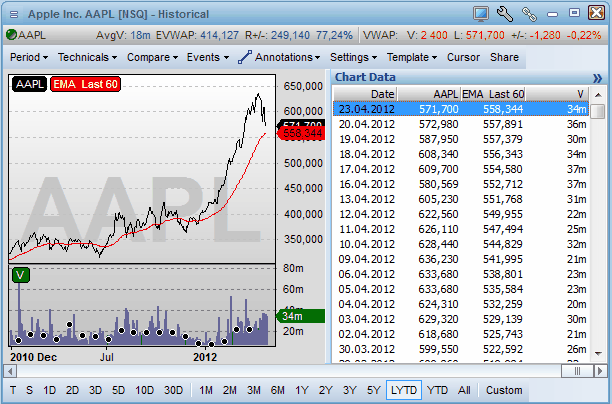Select the 12.04.2012 table row

[461, 214]
